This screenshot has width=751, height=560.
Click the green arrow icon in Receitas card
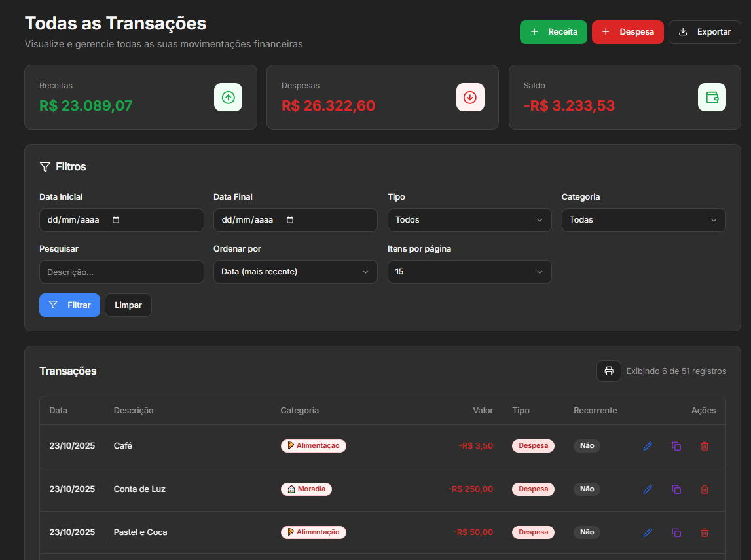(228, 98)
